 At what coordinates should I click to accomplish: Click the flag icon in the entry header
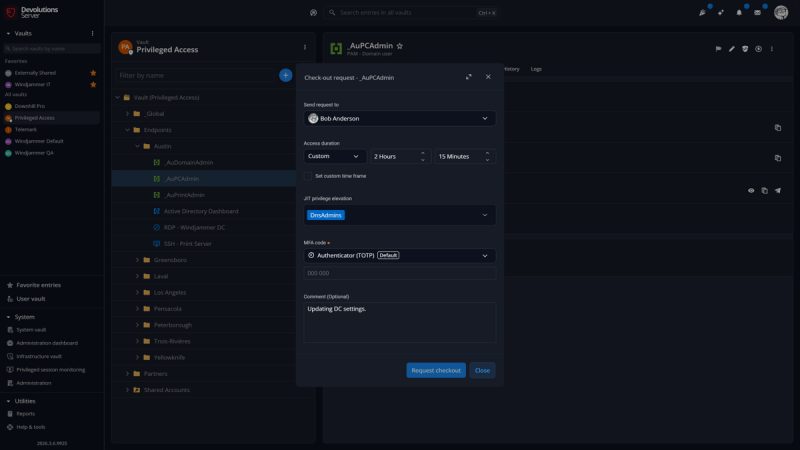pos(718,49)
